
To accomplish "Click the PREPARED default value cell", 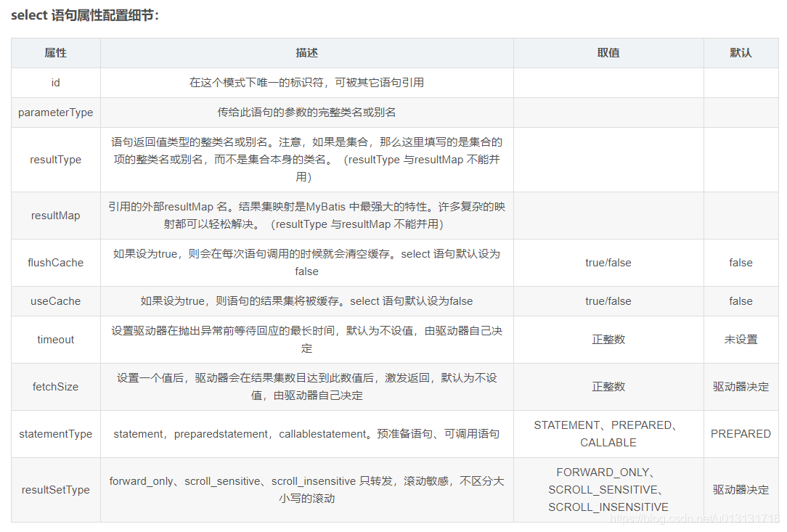I will pos(741,433).
